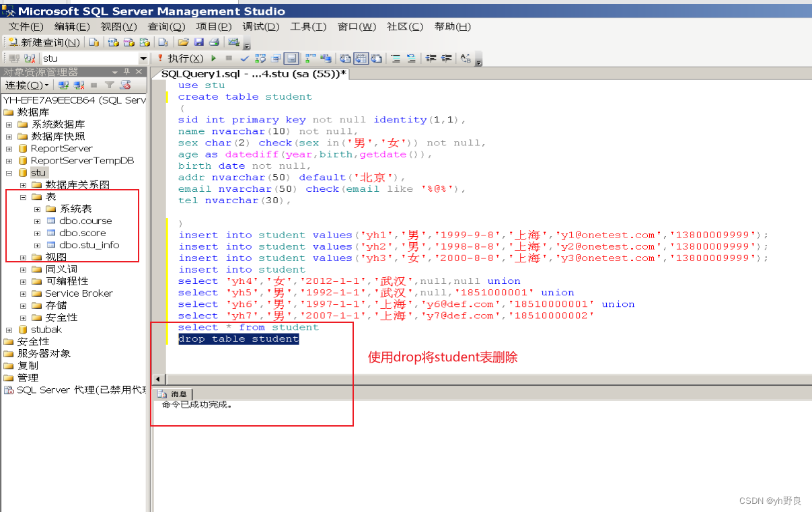Click the printer icon in the standard toolbar
This screenshot has height=512, width=812.
click(214, 42)
